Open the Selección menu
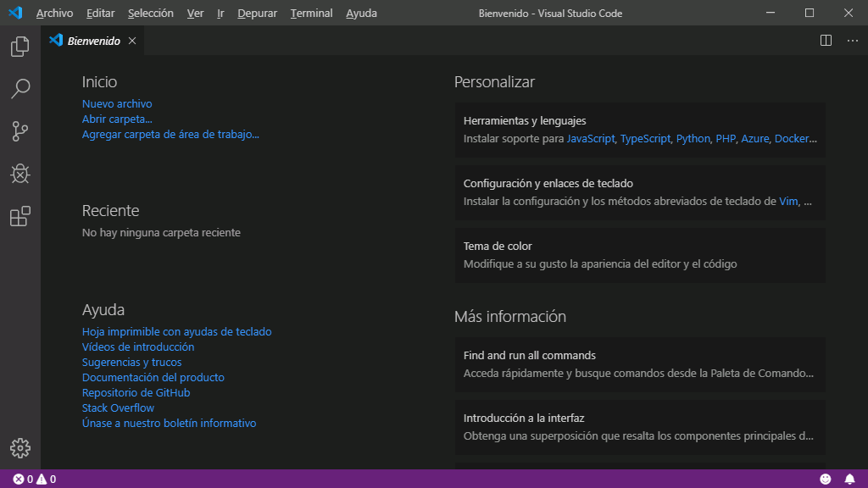This screenshot has width=868, height=488. click(151, 14)
